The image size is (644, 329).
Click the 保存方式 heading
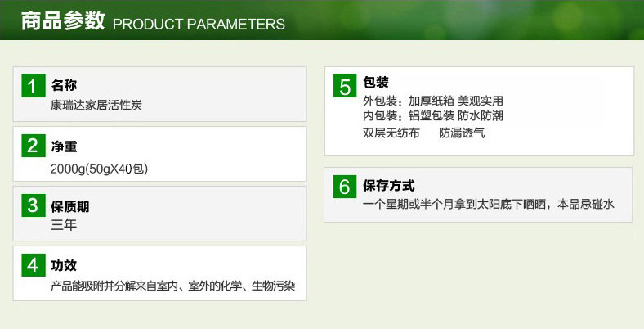click(x=388, y=186)
